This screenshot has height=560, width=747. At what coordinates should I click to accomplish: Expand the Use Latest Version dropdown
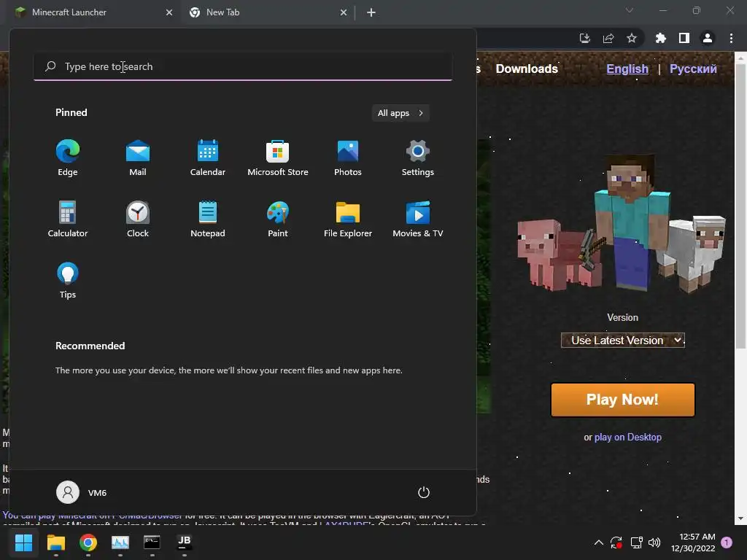[623, 341]
